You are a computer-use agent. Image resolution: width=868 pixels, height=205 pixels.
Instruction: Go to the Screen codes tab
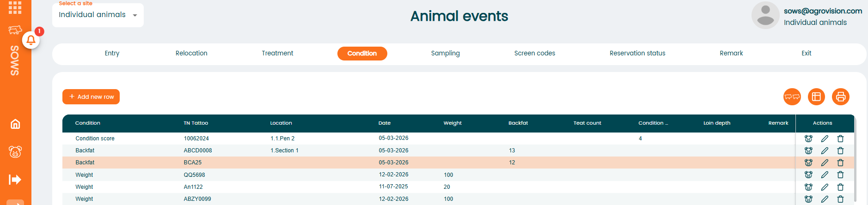(x=535, y=53)
